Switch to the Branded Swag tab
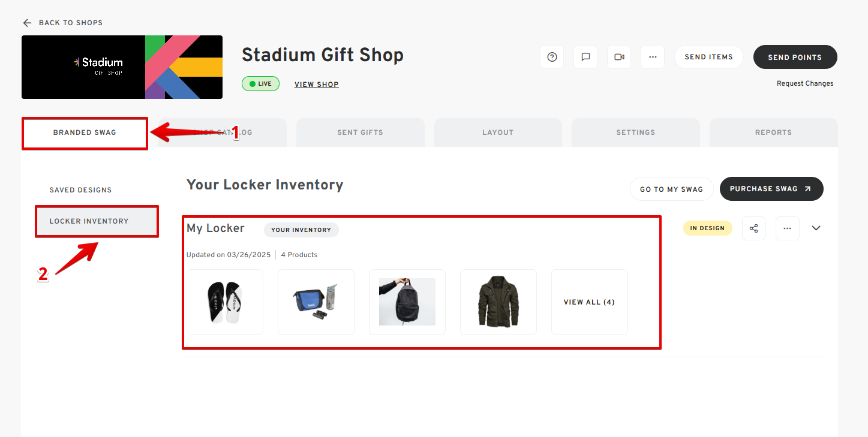This screenshot has height=437, width=868. (x=85, y=132)
